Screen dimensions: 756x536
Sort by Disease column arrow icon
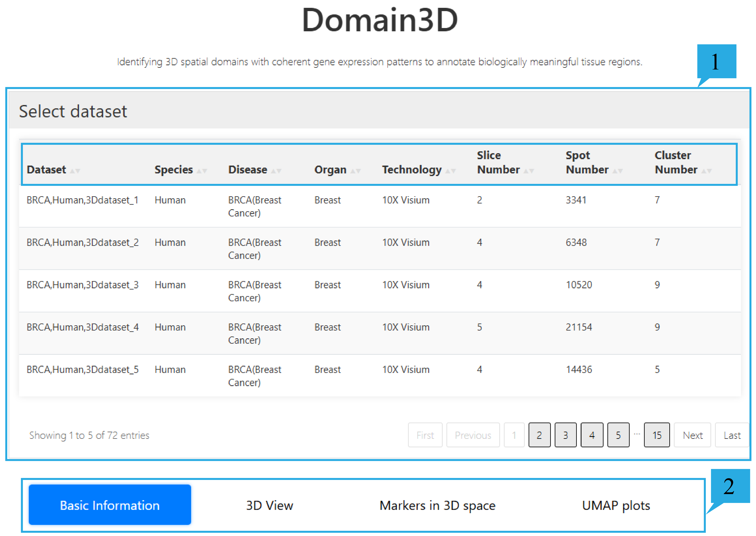[276, 171]
